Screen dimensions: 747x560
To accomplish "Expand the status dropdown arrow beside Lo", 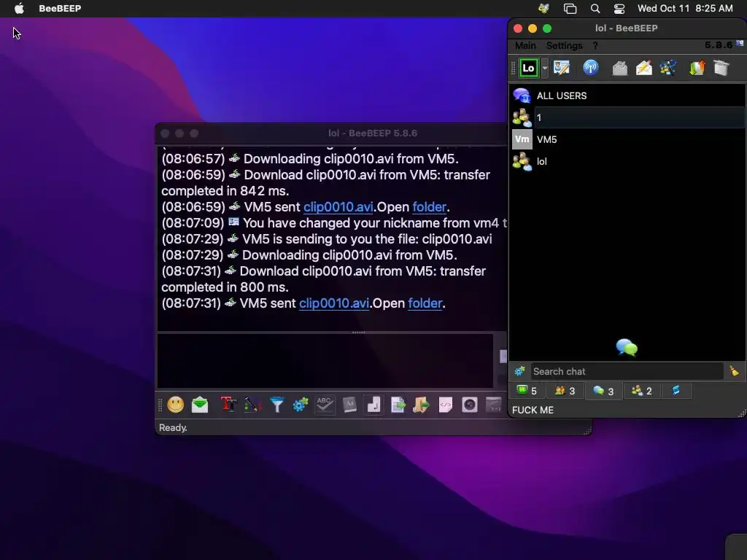I will pos(545,68).
